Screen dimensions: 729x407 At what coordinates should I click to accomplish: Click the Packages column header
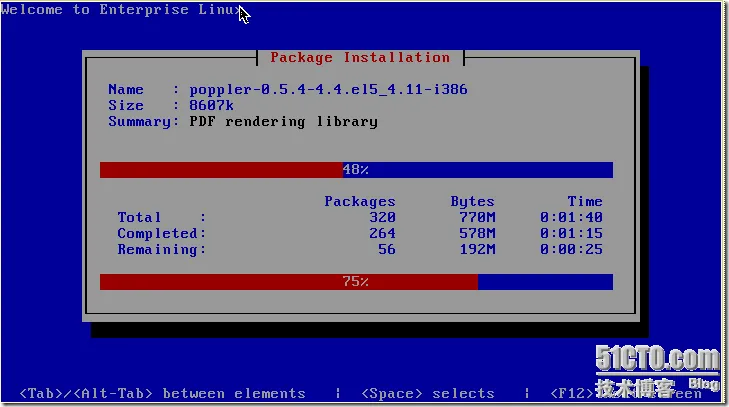360,201
